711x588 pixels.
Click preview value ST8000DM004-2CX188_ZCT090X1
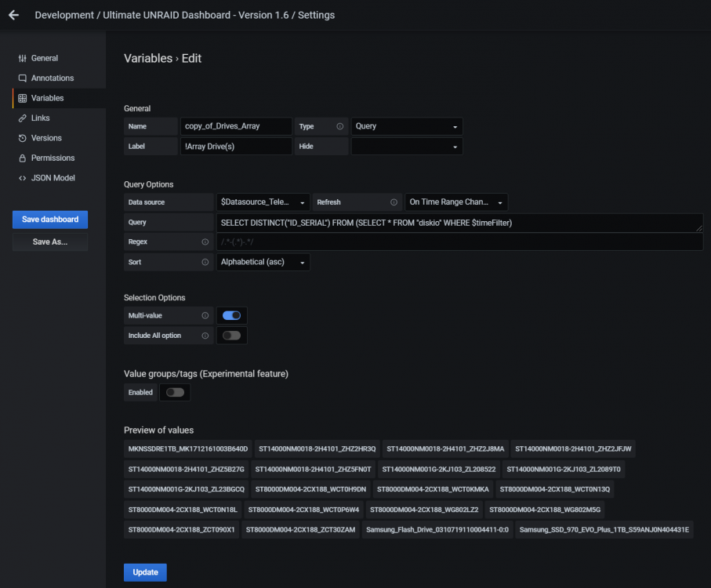(181, 529)
